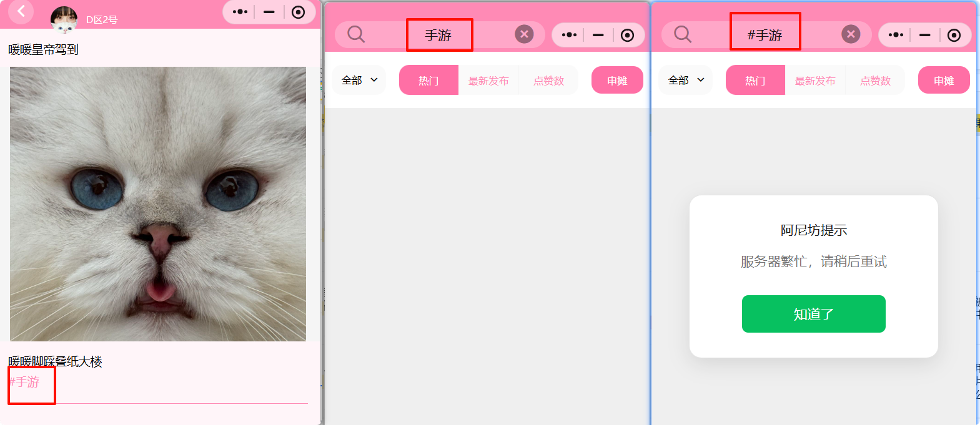Screen dimensions: 980x425
Task: Expand the 全部 dropdown in the right panel
Action: 686,80
